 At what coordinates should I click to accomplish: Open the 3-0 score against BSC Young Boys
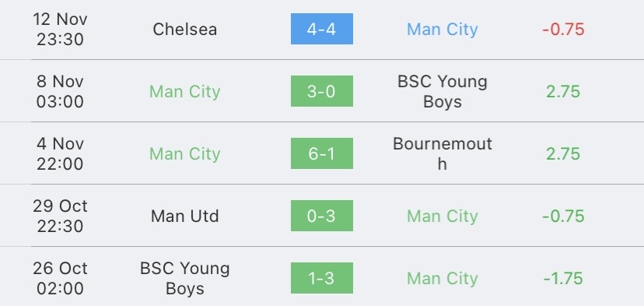click(x=321, y=91)
